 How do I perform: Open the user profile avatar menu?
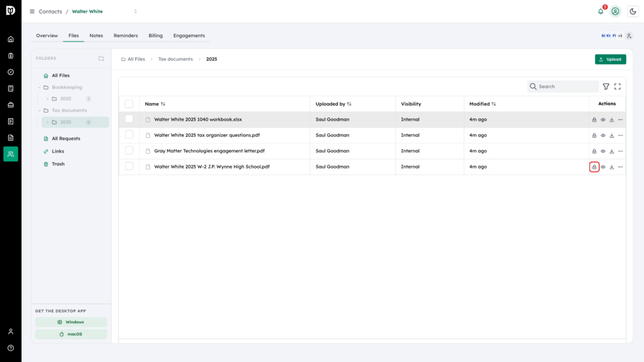[x=615, y=11]
